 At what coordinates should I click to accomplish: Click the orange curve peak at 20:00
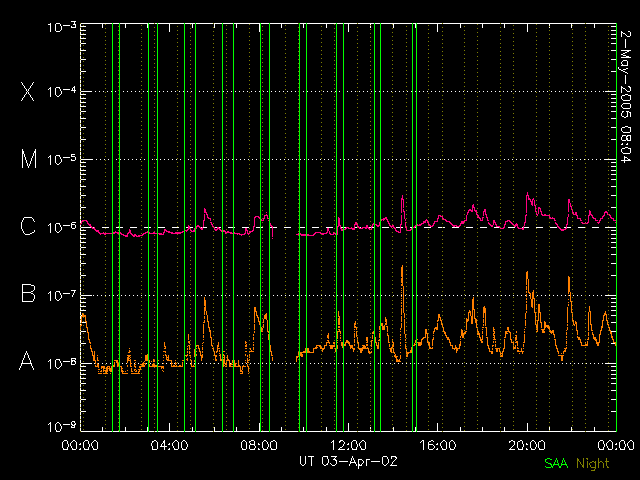(x=527, y=272)
